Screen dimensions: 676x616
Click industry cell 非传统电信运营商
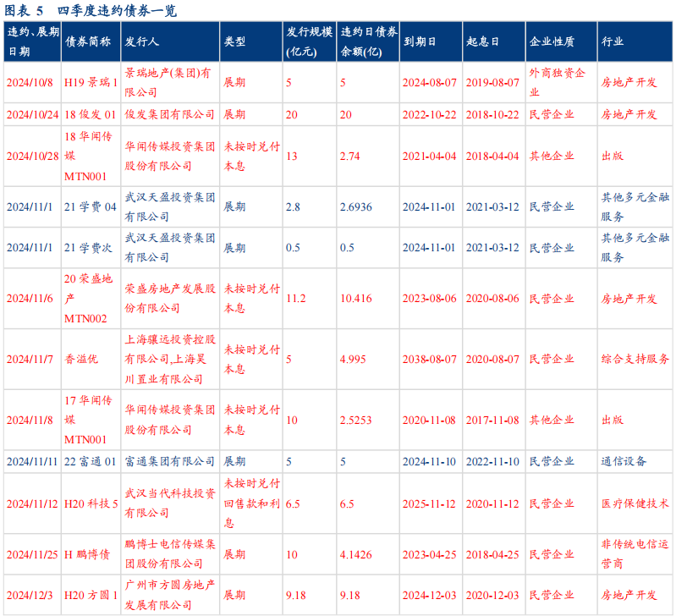click(x=635, y=554)
